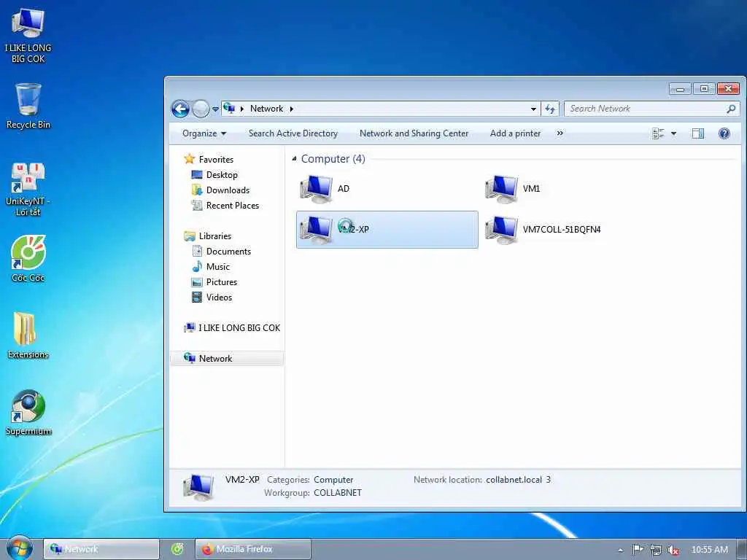Click the Action Center flag tray icon
The width and height of the screenshot is (747, 560).
638,550
